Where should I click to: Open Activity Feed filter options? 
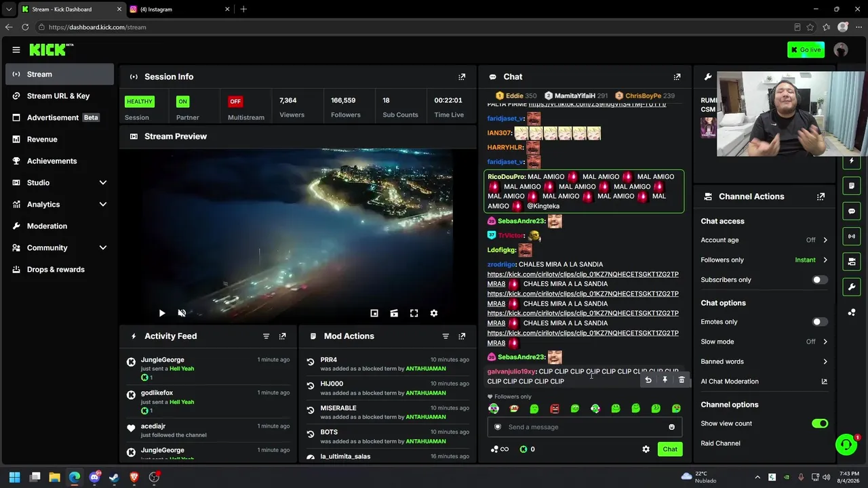(x=266, y=336)
